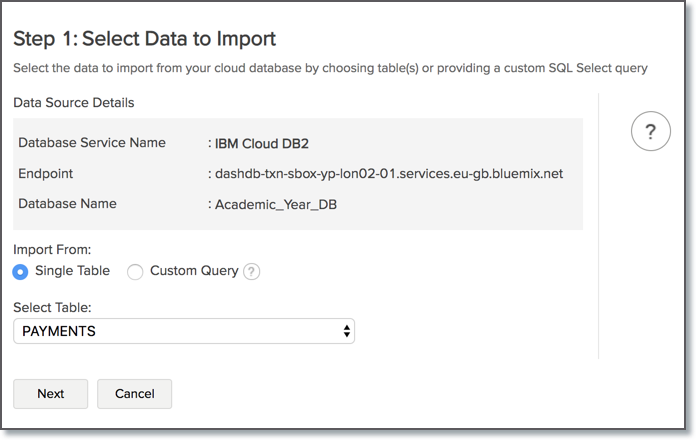Click the help icon beside Custom Query
696x440 pixels.
point(251,271)
